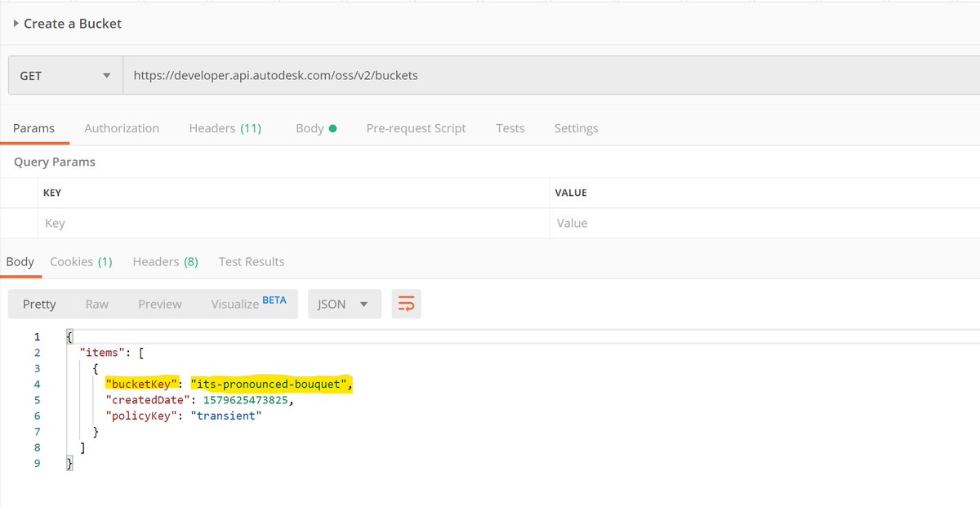The height and width of the screenshot is (507, 980).
Task: Open the Settings tab
Action: 576,128
